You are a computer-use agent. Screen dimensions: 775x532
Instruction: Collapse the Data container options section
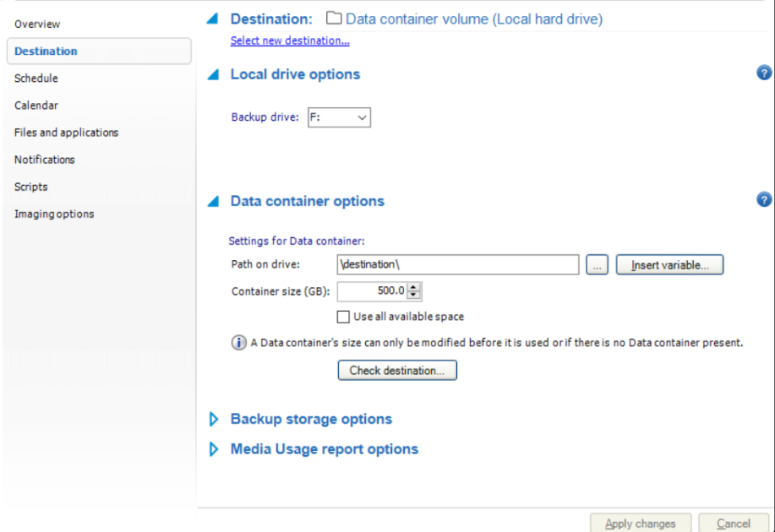click(213, 201)
